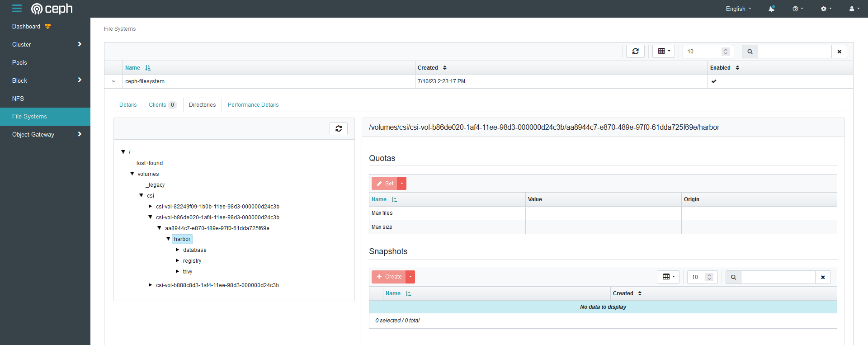
Task: Open file systems table column selector
Action: pyautogui.click(x=664, y=51)
